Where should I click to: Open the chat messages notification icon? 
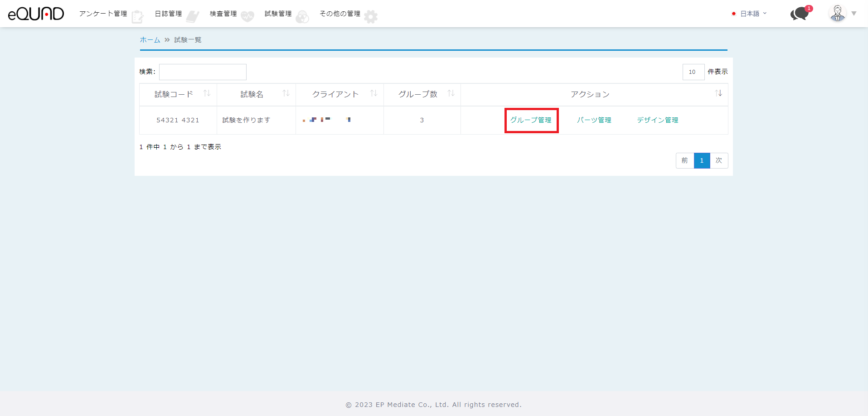[800, 14]
